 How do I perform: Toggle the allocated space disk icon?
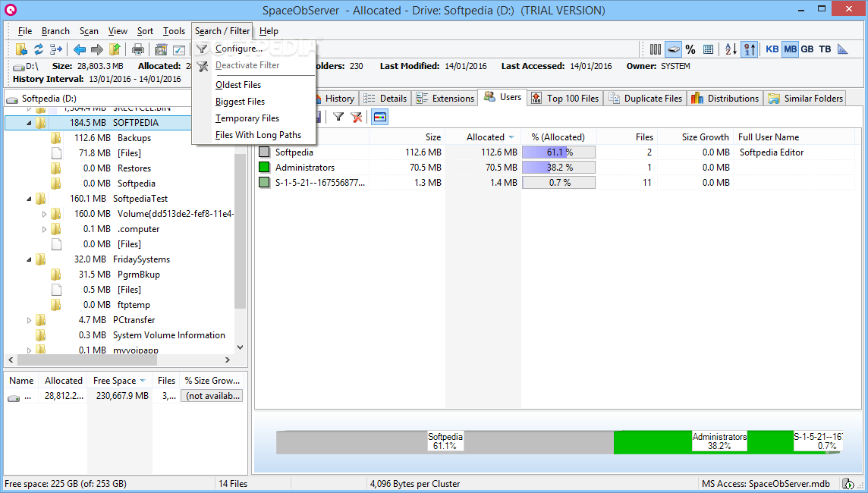[x=673, y=49]
